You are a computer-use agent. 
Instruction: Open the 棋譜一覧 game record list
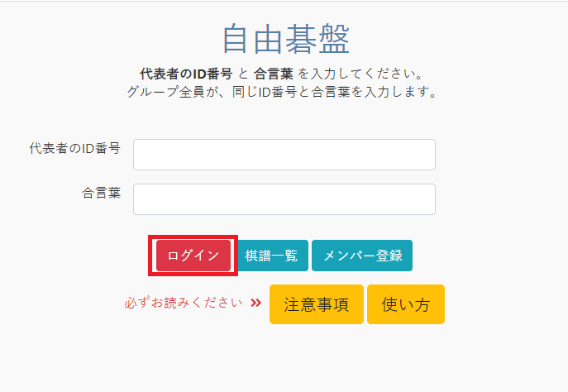pos(272,256)
